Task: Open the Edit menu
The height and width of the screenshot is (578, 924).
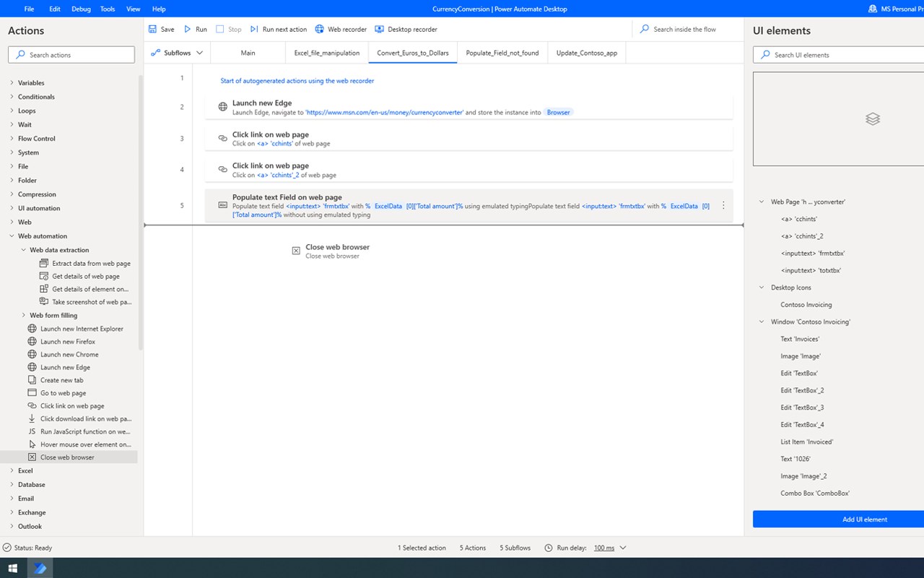Action: (55, 9)
